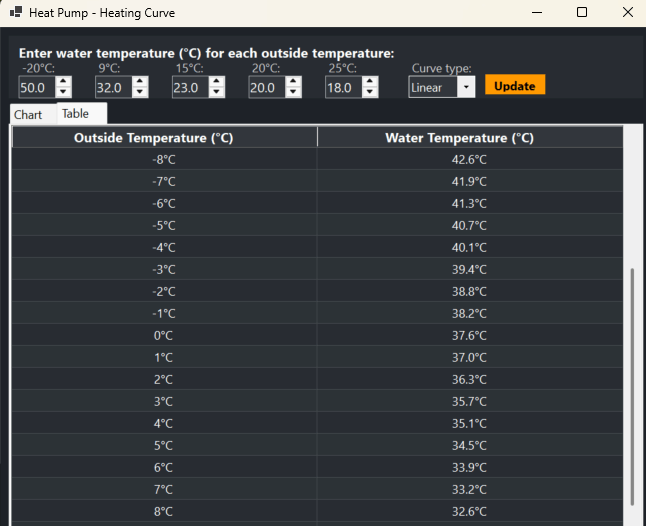Click the orange Update button
Screen dimensions: 646x526
coord(515,85)
